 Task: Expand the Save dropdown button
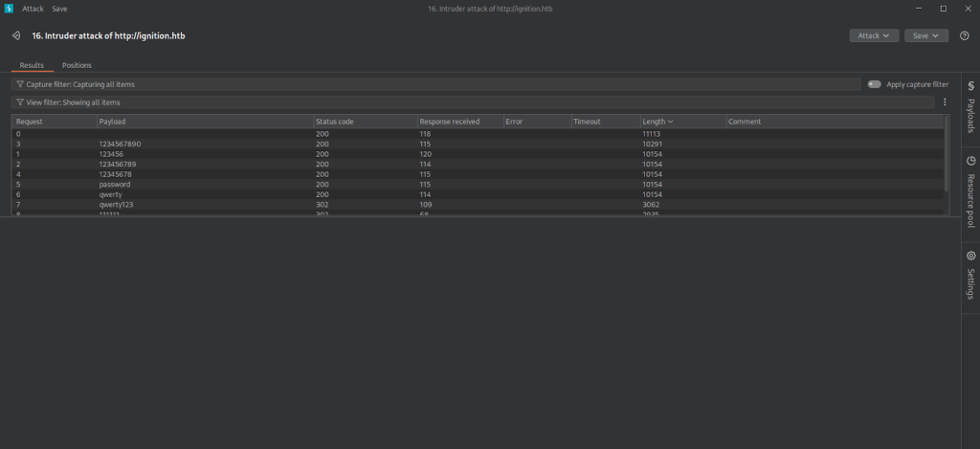click(x=925, y=35)
